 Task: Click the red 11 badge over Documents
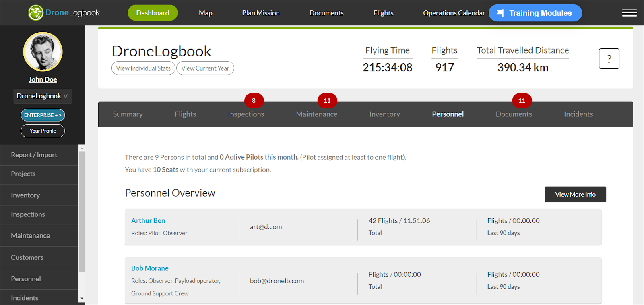(522, 100)
